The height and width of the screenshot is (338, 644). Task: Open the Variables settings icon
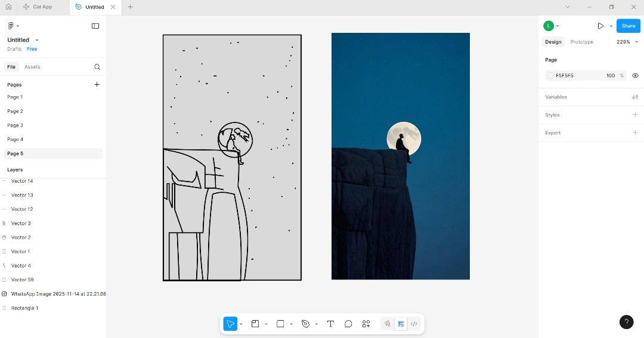636,97
